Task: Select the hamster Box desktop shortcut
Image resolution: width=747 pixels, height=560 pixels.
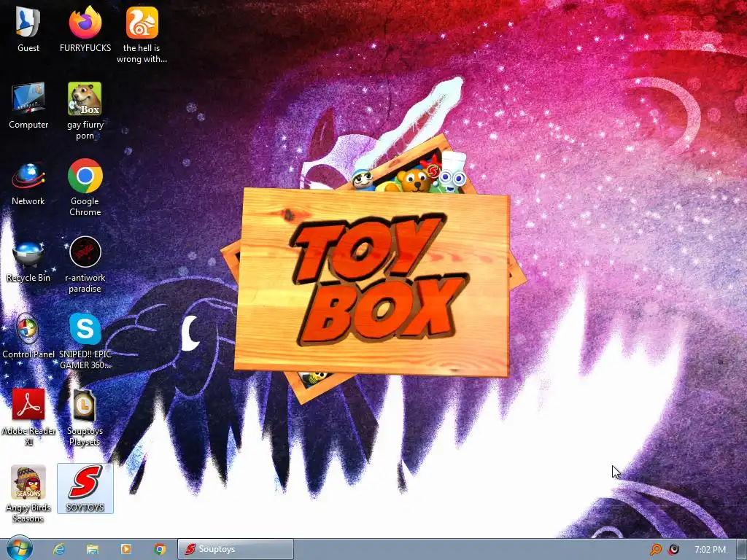Action: click(x=85, y=112)
